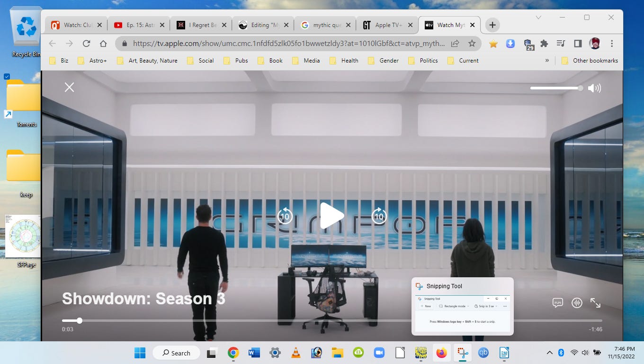
Task: Open a new browser tab
Action: click(x=492, y=25)
